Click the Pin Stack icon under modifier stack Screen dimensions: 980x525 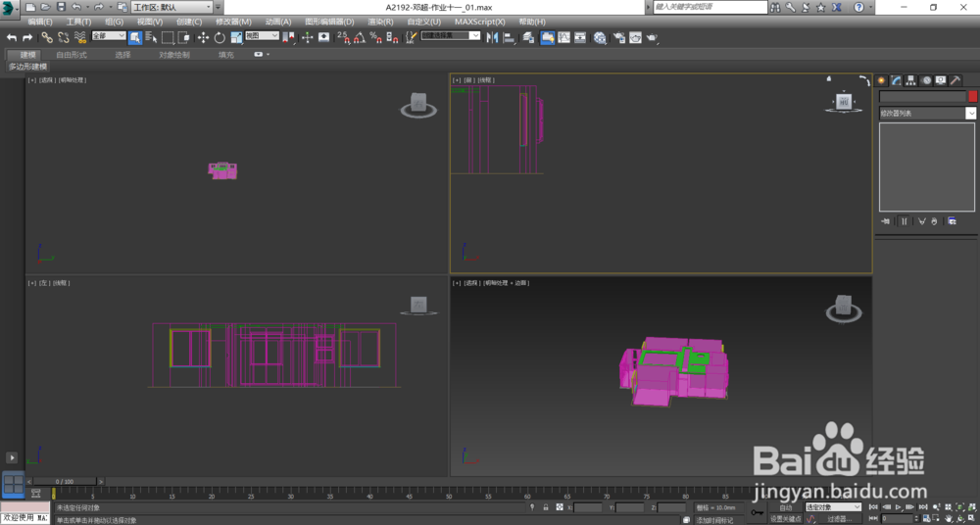885,221
